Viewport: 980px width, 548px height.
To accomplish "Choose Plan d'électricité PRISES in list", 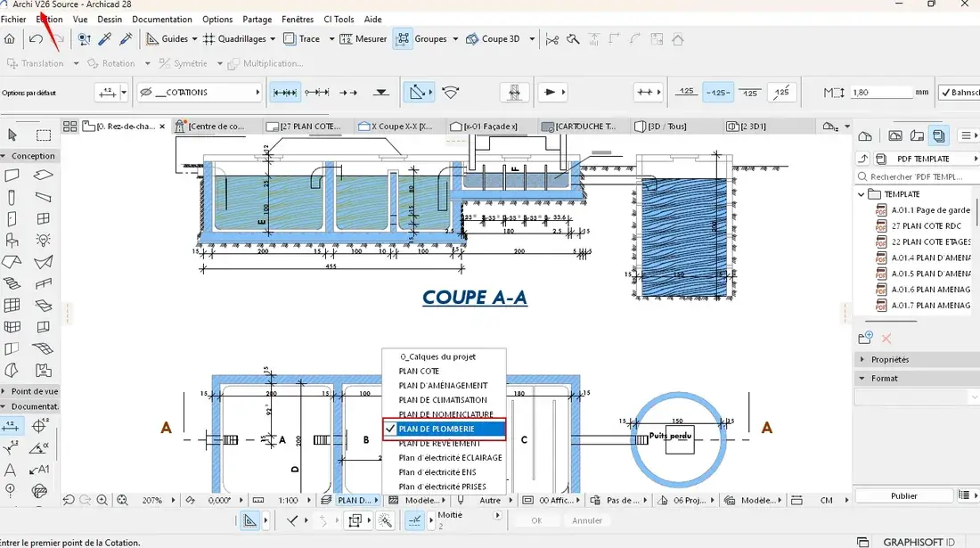I will (444, 487).
